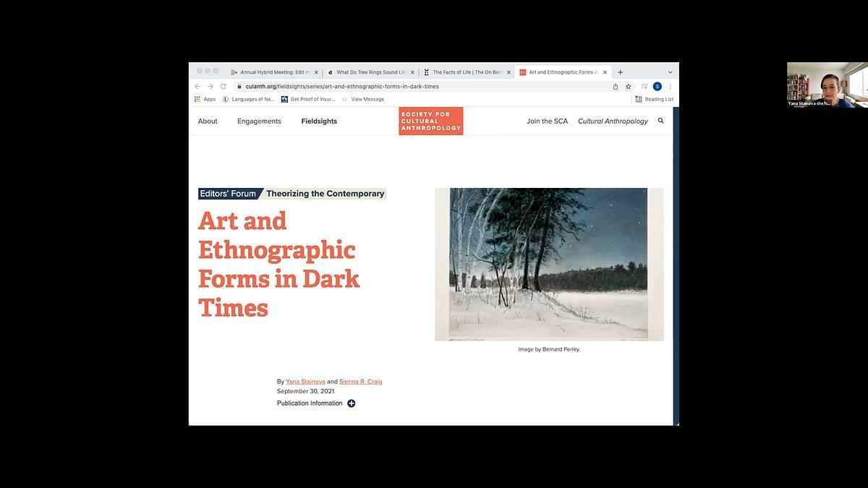This screenshot has width=868, height=488.
Task: Open the Languages of Ne... bookmark
Action: (249, 99)
